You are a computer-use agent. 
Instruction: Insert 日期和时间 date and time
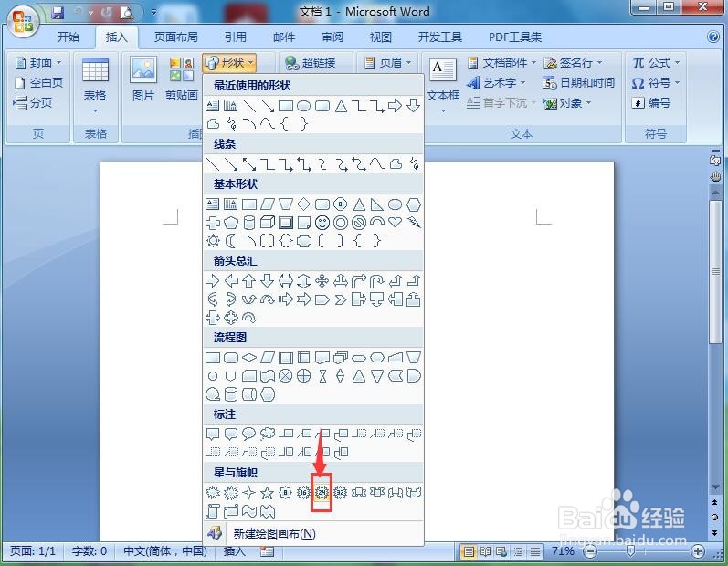click(x=578, y=82)
